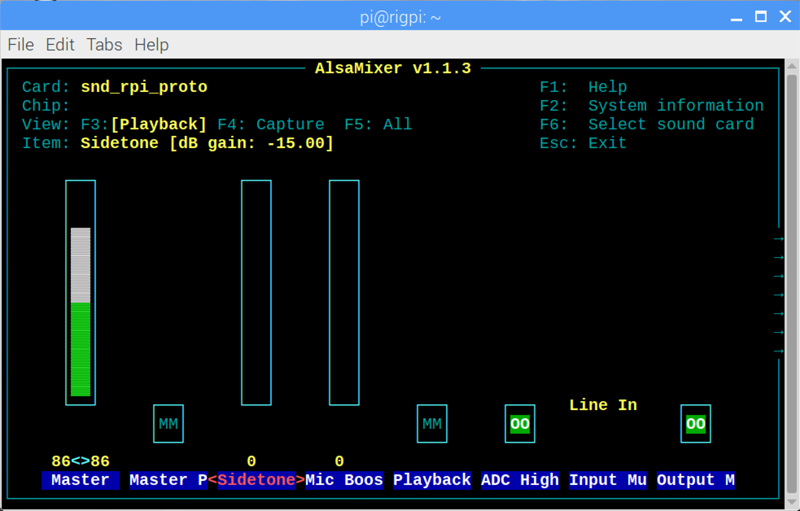This screenshot has height=511, width=800.
Task: Select the Master channel label
Action: 81,480
